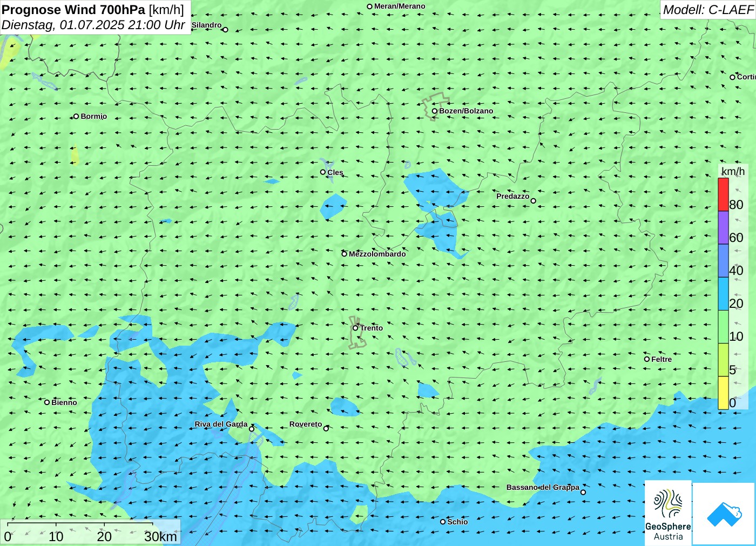
Task: Click the date 'Dienstag, 01.07.2025 21:00 Uhr'
Action: click(93, 25)
